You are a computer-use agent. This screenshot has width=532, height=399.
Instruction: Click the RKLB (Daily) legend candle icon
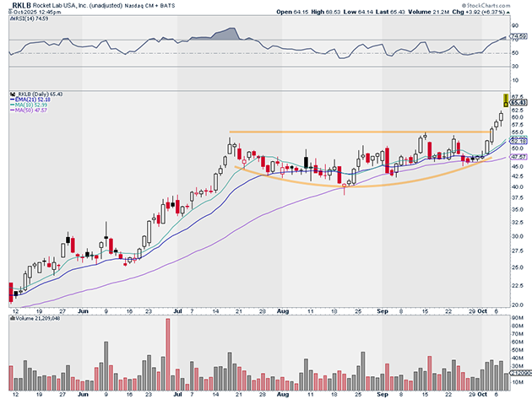(x=10, y=93)
